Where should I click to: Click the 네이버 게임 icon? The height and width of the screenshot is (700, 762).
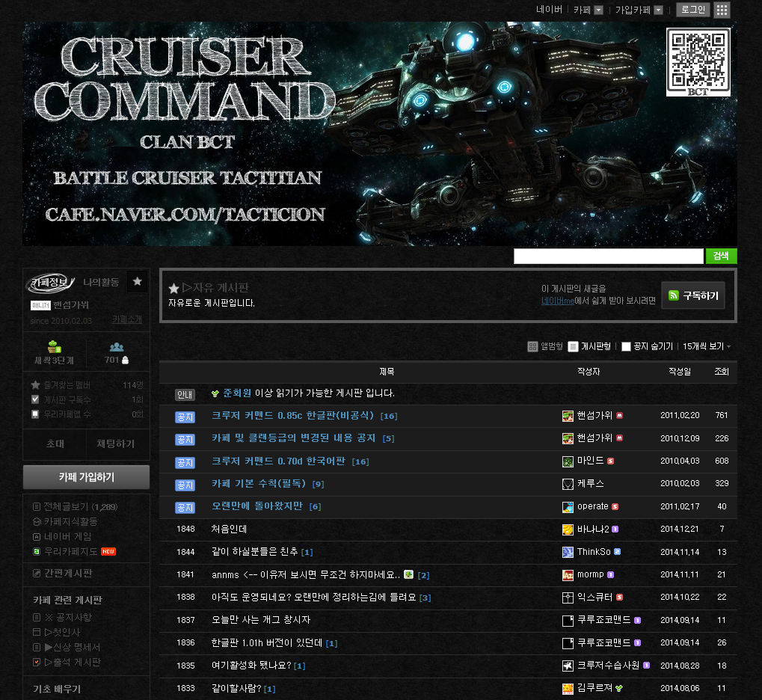point(36,537)
